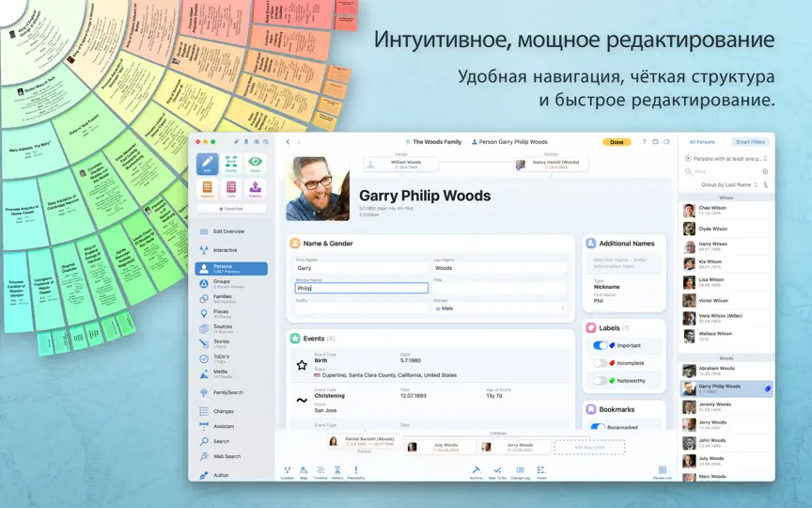The height and width of the screenshot is (508, 812).
Task: Select Lisa Wilson in person list
Action: point(726,282)
